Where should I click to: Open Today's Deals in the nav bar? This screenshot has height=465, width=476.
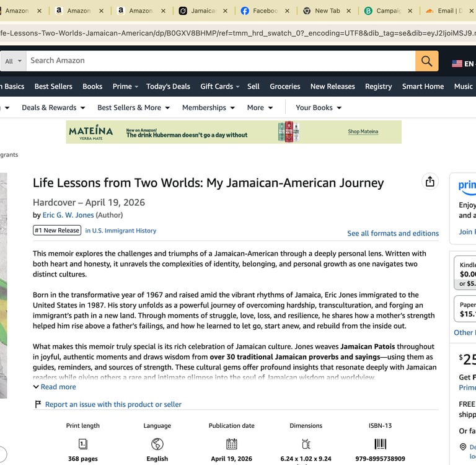[168, 87]
